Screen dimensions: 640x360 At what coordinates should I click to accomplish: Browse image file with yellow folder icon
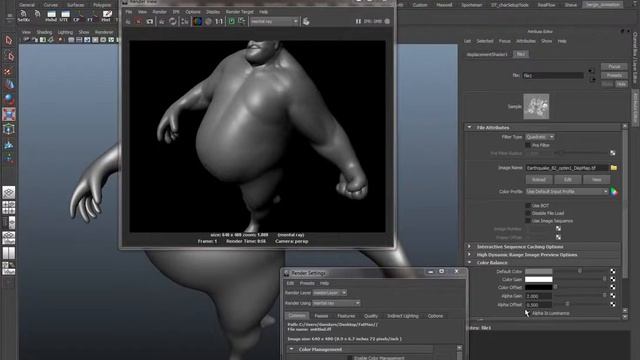(613, 168)
